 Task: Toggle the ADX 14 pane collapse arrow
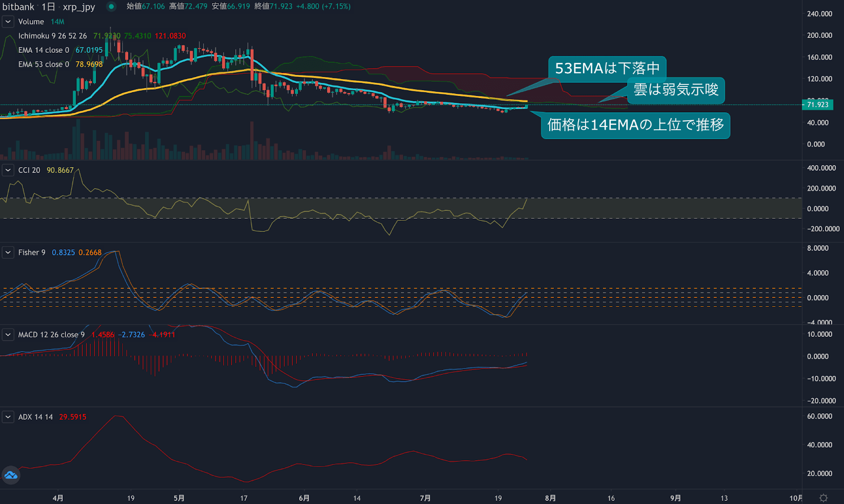(x=7, y=416)
